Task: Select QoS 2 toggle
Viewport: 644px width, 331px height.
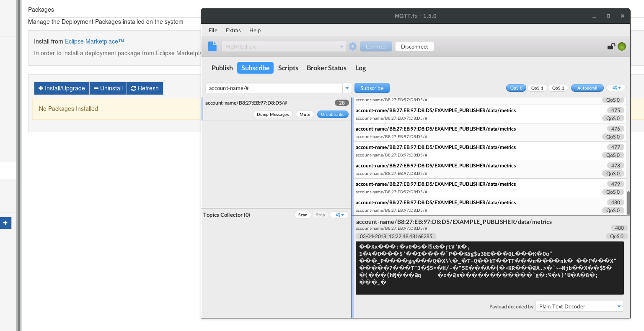Action: click(x=558, y=88)
